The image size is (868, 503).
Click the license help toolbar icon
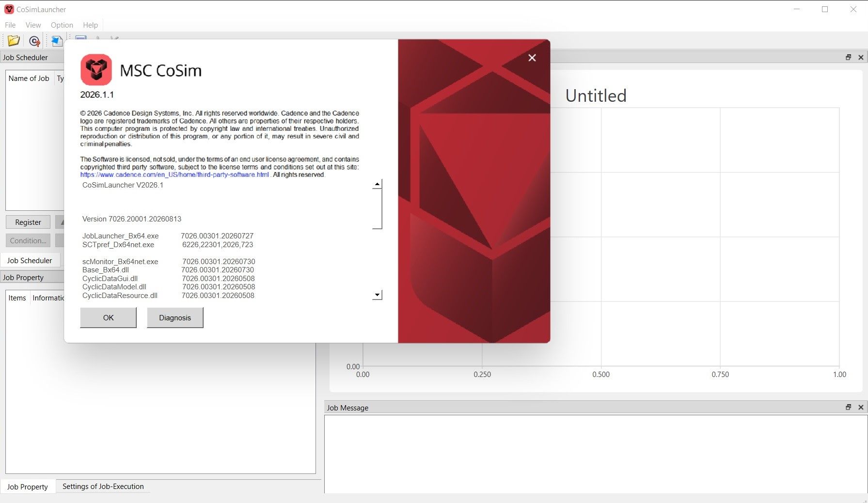34,41
